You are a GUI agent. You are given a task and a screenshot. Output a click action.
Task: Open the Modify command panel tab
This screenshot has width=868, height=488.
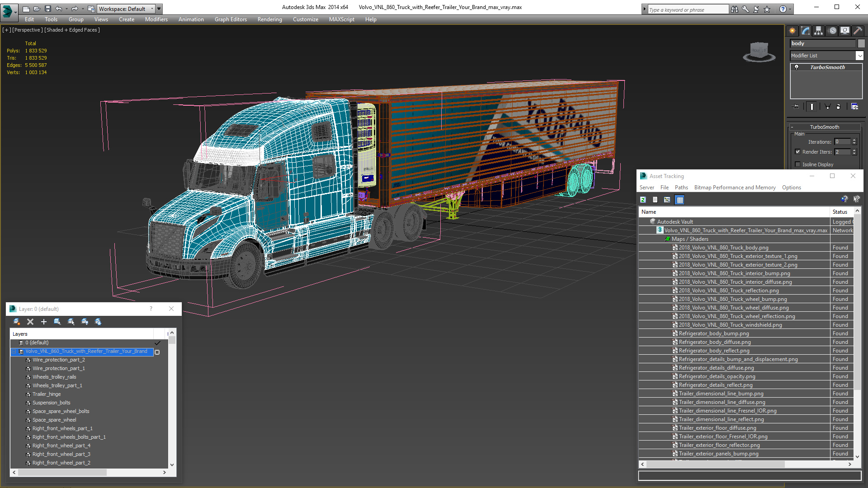[806, 31]
